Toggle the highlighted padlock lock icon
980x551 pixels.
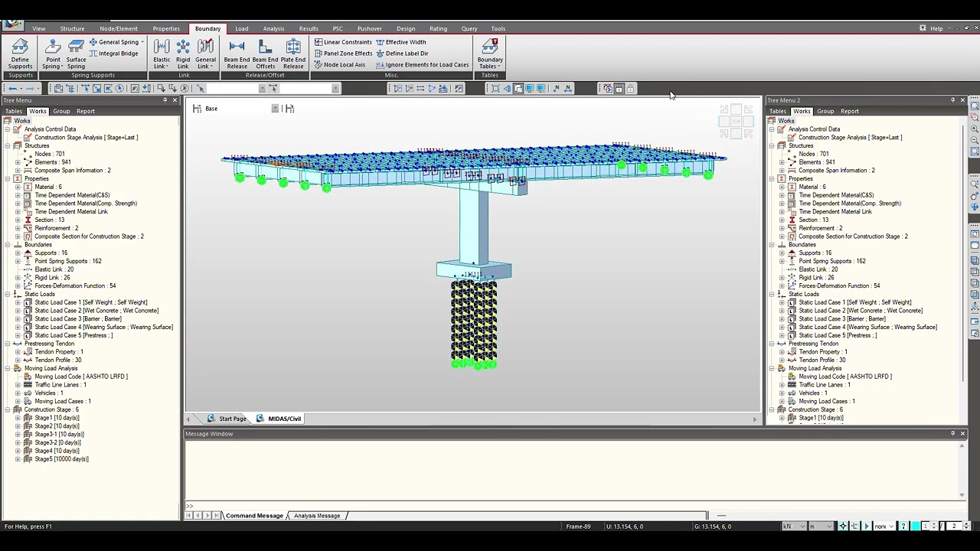(x=619, y=89)
